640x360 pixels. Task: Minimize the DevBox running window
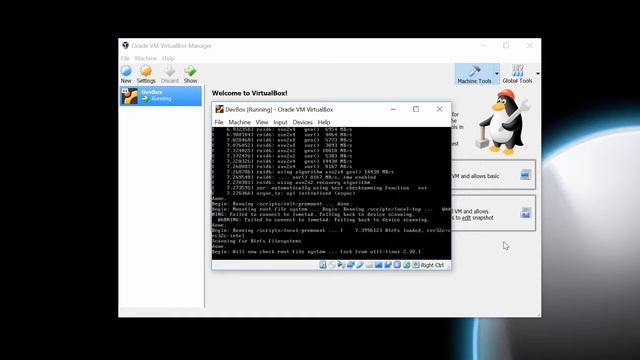(393, 109)
